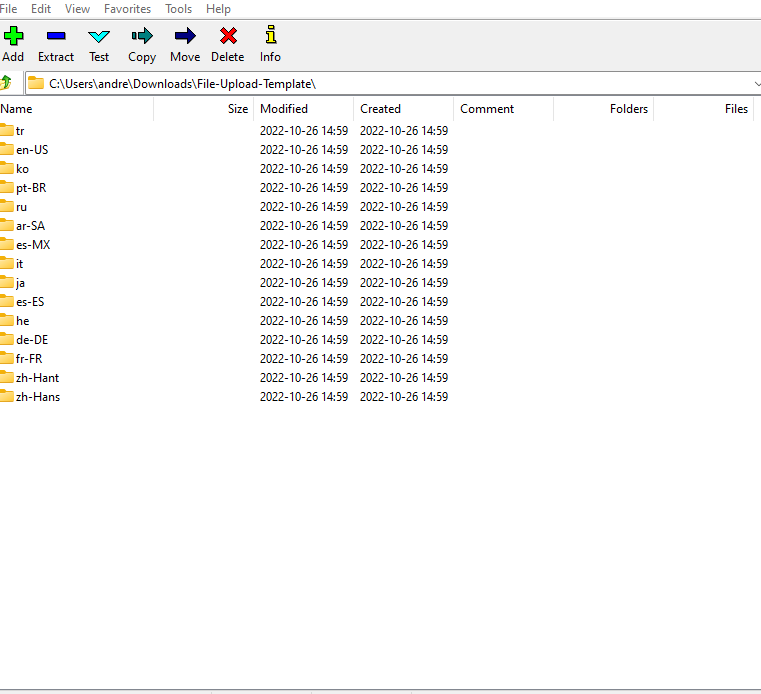Click the Help menu
761x694 pixels.
[218, 9]
